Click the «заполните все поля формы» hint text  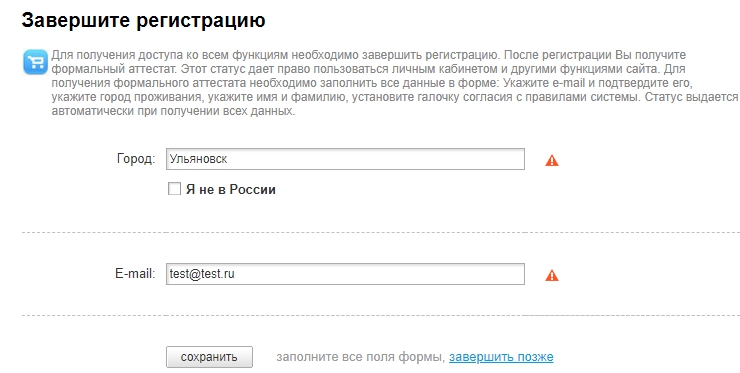click(x=361, y=357)
